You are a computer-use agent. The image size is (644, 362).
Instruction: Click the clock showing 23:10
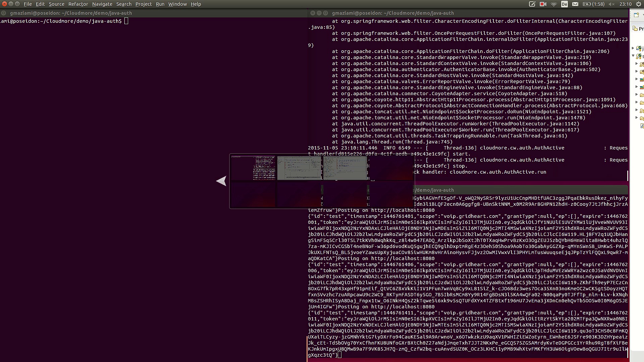pyautogui.click(x=625, y=4)
